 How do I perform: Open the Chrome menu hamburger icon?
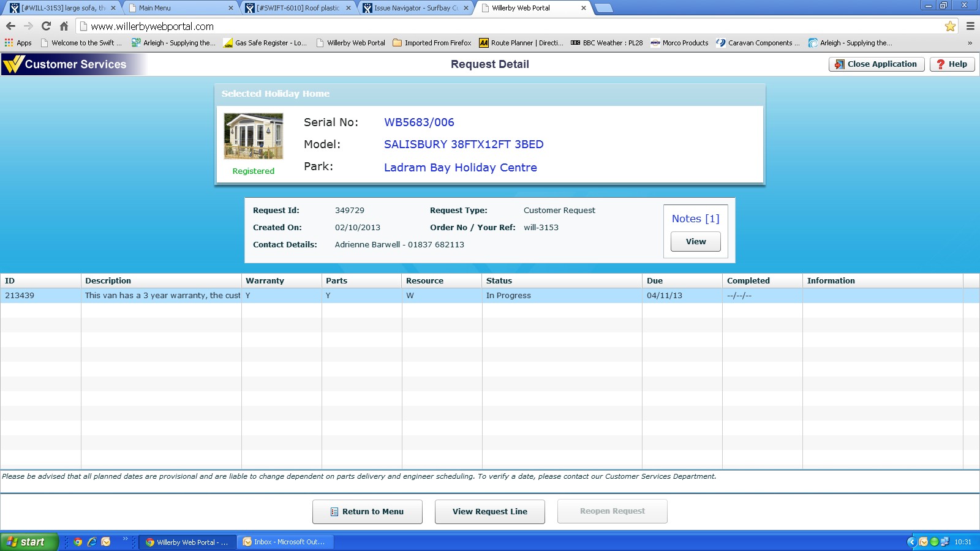pos(970,26)
